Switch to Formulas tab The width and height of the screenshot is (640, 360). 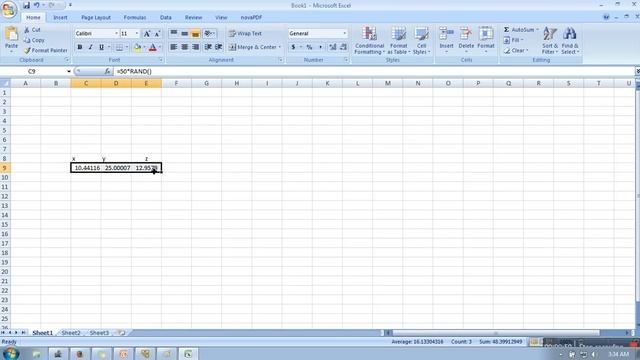point(135,18)
